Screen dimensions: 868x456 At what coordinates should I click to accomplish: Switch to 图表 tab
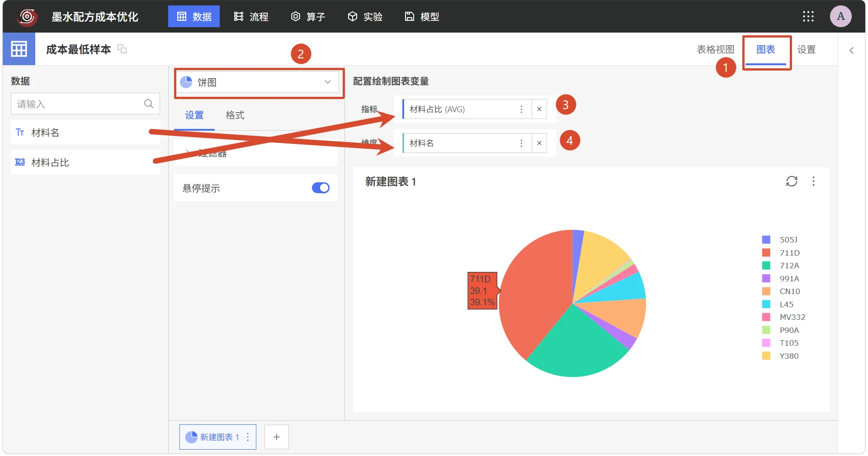pyautogui.click(x=766, y=49)
